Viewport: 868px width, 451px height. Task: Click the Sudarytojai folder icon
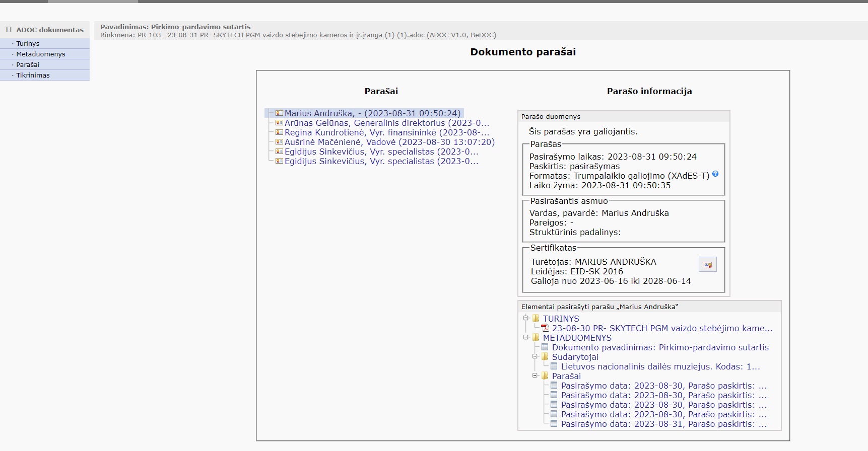[545, 357]
